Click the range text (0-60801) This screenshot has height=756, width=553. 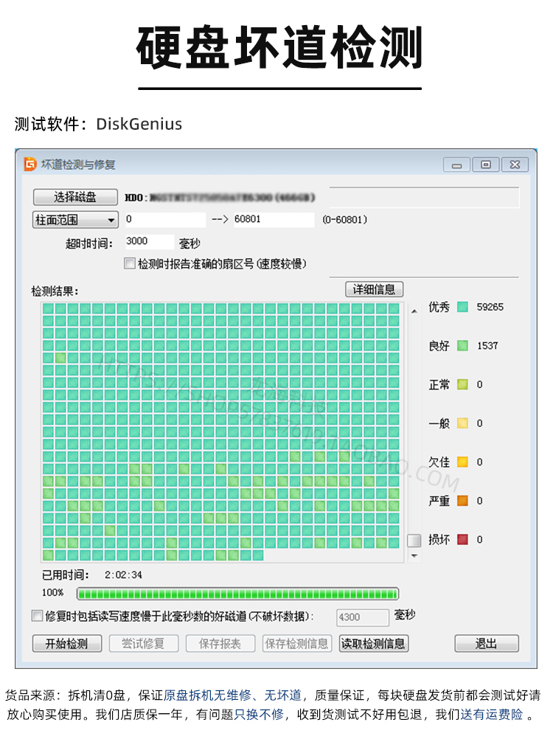[x=345, y=220]
